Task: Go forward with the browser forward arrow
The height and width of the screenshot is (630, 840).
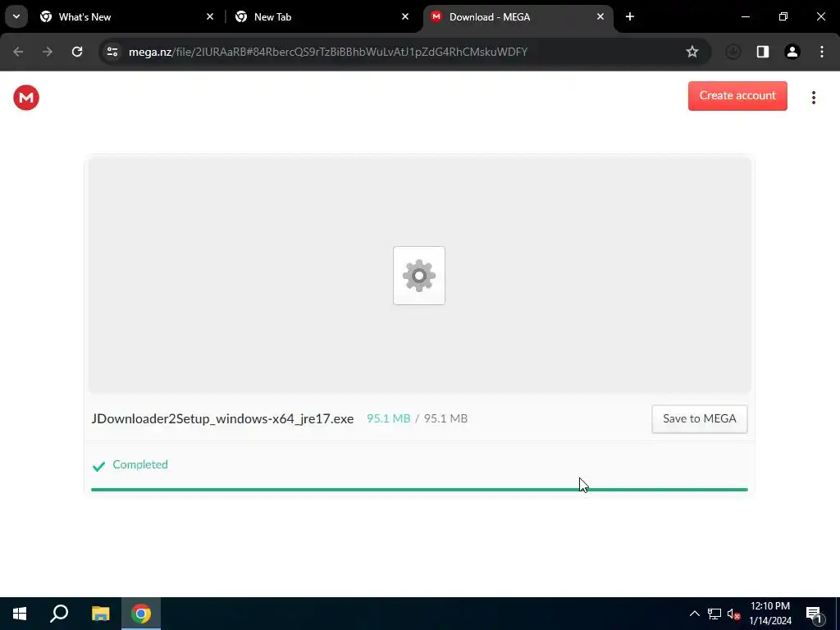Action: pyautogui.click(x=48, y=52)
